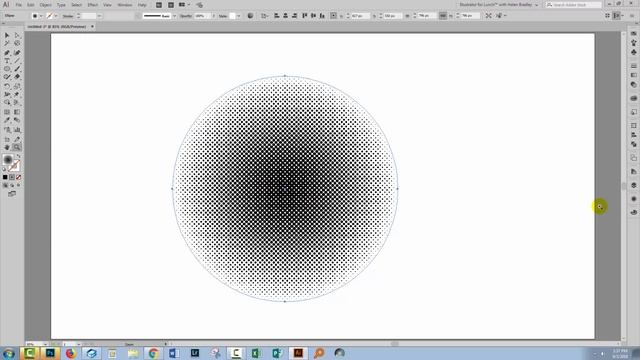The image size is (640, 360).
Task: Open the Effect menu
Action: click(x=93, y=5)
